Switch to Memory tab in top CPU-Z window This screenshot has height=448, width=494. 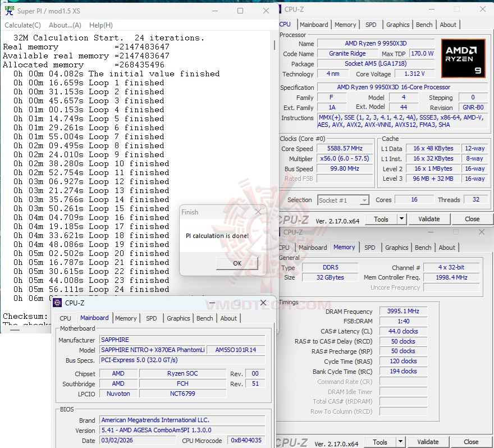click(x=345, y=25)
